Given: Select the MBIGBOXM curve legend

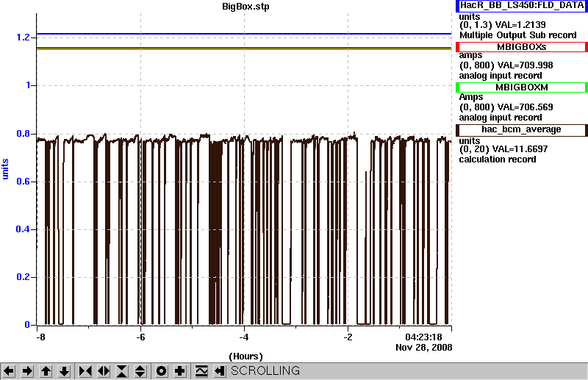Looking at the screenshot, I should 521,87.
